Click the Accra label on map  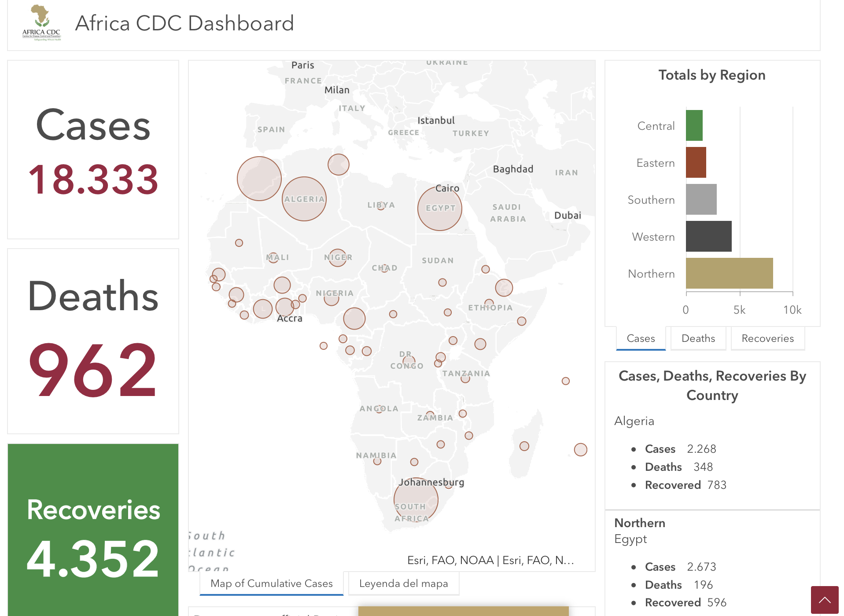(290, 319)
